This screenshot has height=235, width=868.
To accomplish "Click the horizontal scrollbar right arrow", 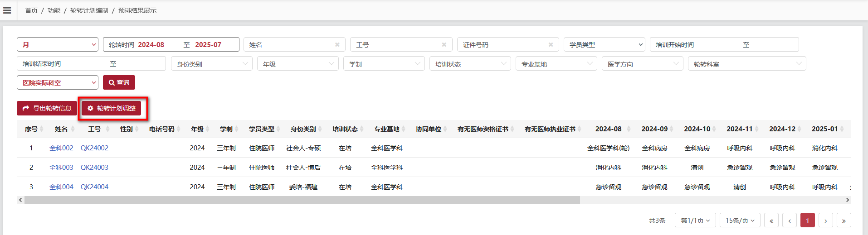I will [847, 200].
